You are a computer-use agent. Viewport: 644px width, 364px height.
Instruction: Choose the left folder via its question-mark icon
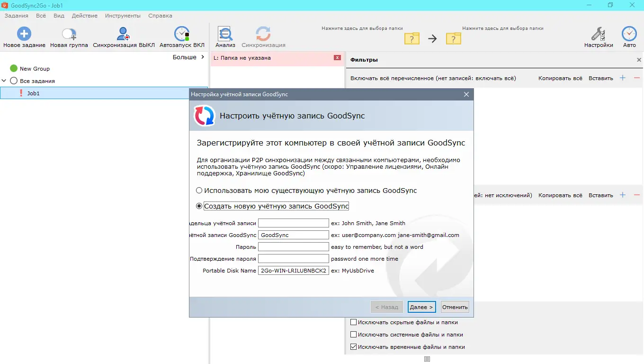412,38
